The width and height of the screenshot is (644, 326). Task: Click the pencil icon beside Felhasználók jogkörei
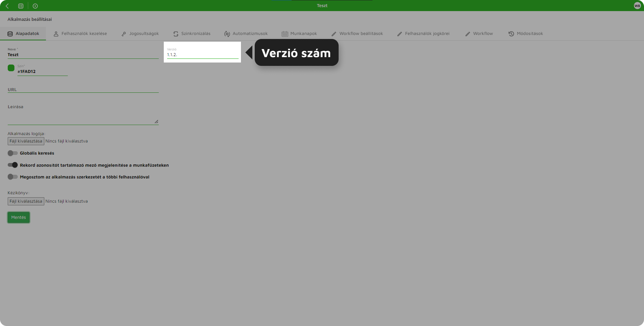click(400, 34)
